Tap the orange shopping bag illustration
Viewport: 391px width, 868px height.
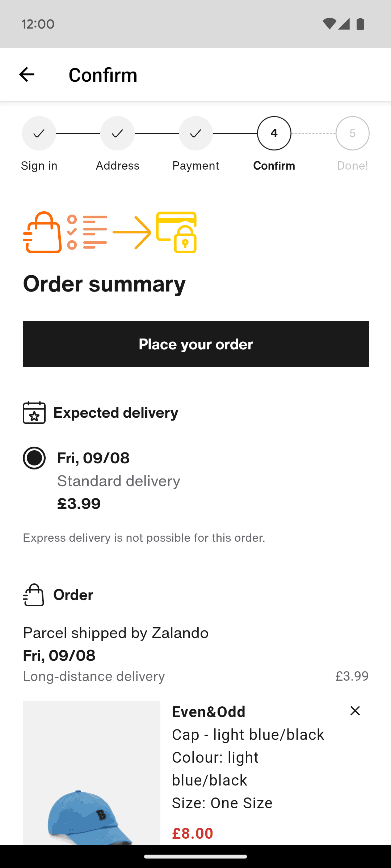tap(43, 232)
